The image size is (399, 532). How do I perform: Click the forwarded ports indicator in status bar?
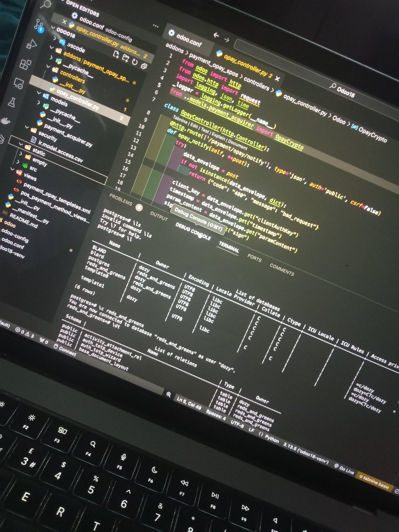[44, 341]
